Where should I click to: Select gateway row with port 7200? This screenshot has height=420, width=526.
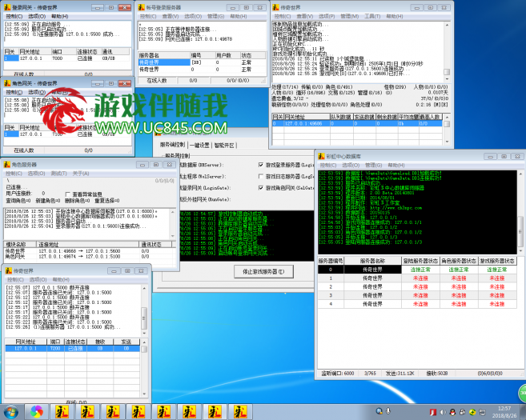(73, 349)
